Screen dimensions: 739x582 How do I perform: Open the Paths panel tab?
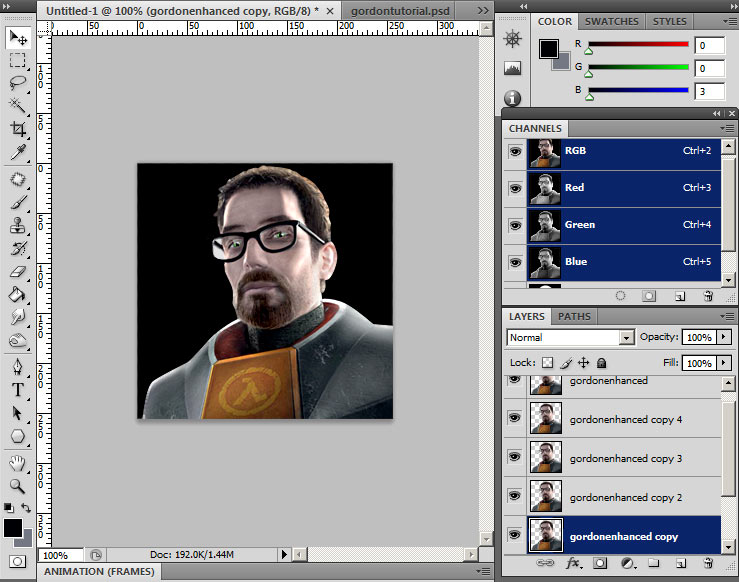pyautogui.click(x=574, y=316)
